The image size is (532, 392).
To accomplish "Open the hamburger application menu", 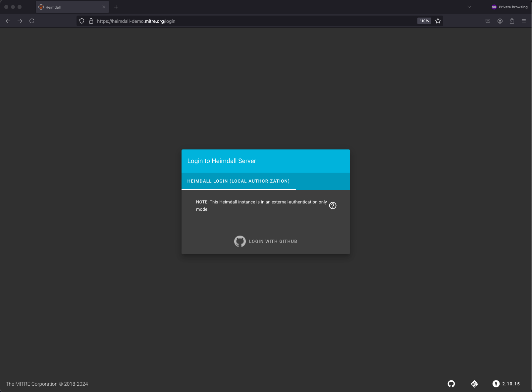I will pos(524,21).
